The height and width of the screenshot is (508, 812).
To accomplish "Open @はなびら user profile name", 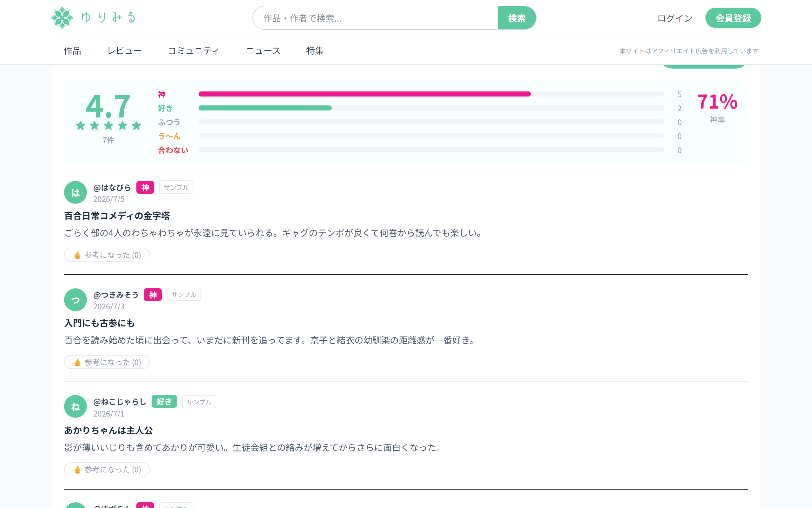I will tap(112, 187).
